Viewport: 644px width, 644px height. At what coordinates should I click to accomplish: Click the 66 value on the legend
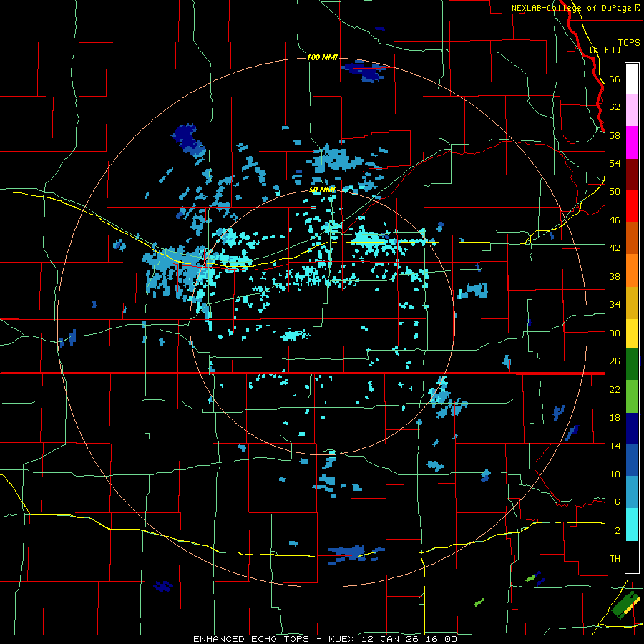[x=615, y=79]
